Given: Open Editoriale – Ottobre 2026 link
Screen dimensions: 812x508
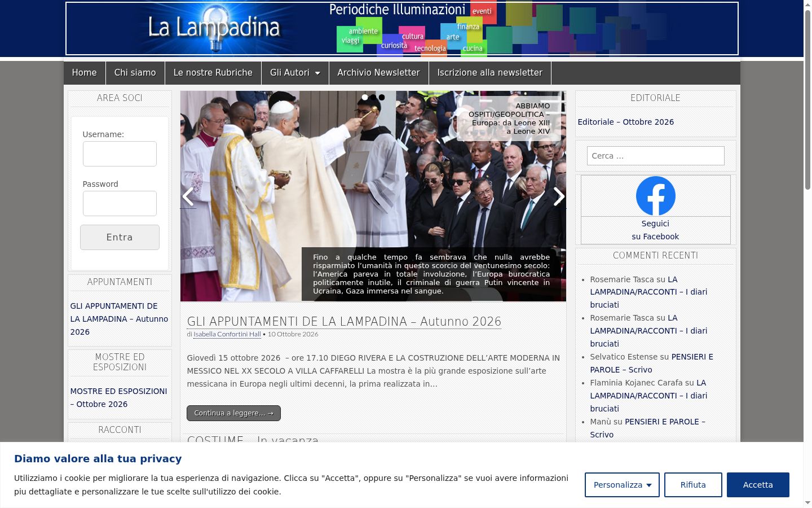Looking at the screenshot, I should click(625, 122).
